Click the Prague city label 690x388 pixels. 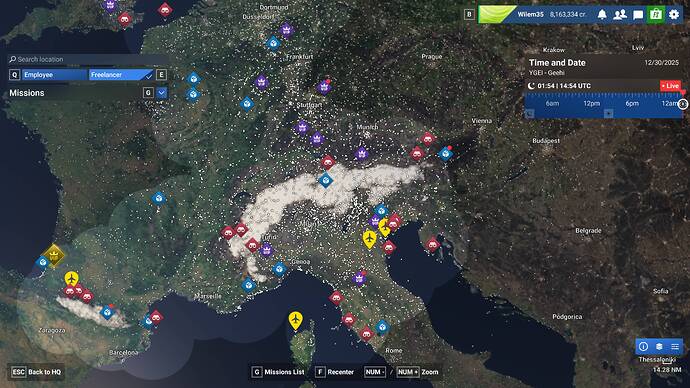coord(432,56)
